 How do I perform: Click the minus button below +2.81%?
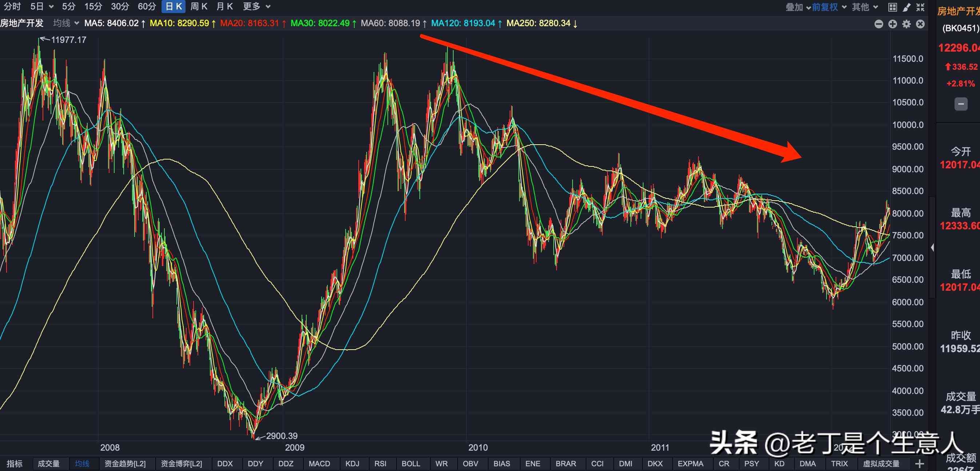click(961, 104)
